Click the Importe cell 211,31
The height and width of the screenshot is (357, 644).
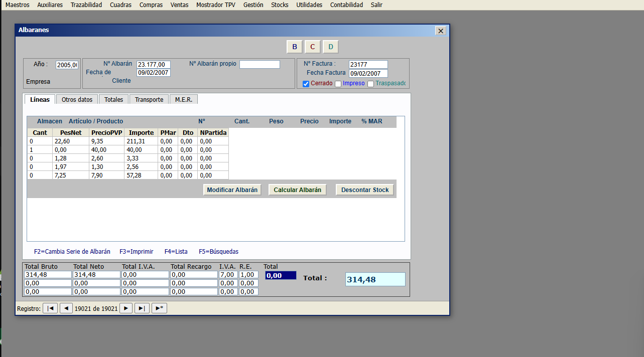click(141, 141)
